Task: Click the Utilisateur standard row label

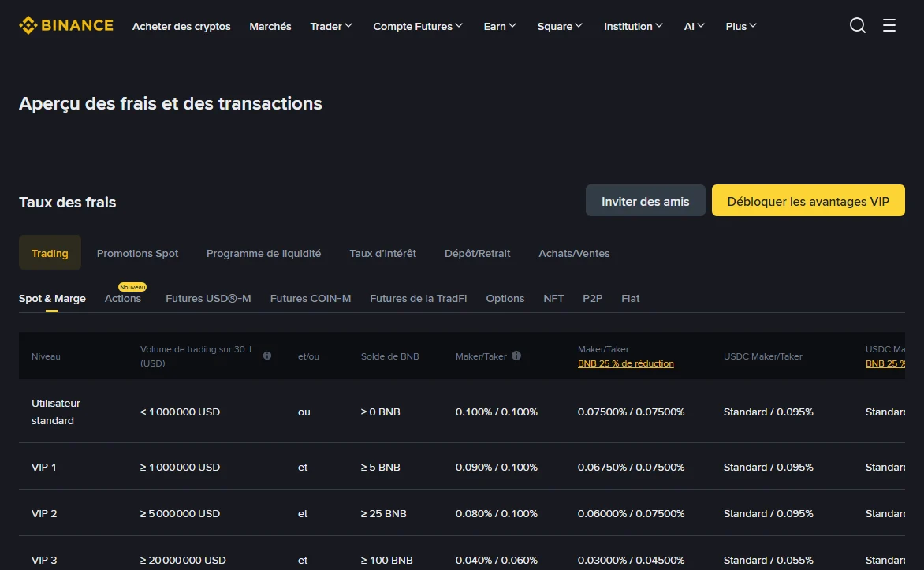Action: coord(55,412)
